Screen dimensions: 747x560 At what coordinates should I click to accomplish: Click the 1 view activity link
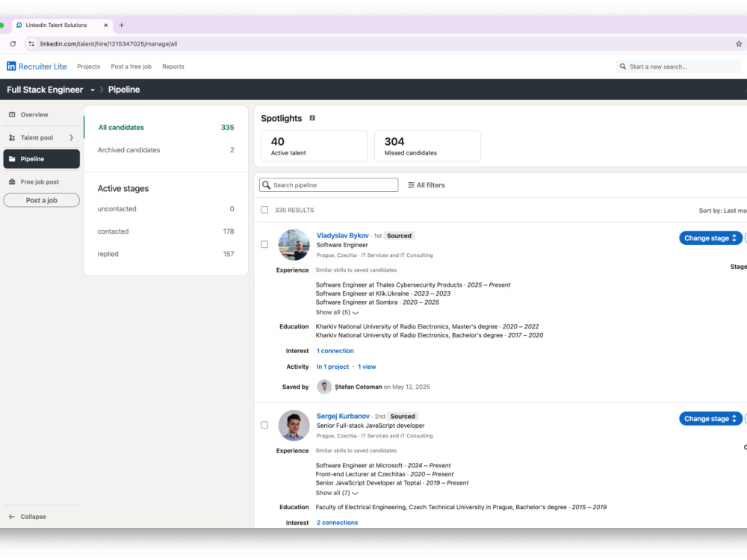click(367, 367)
